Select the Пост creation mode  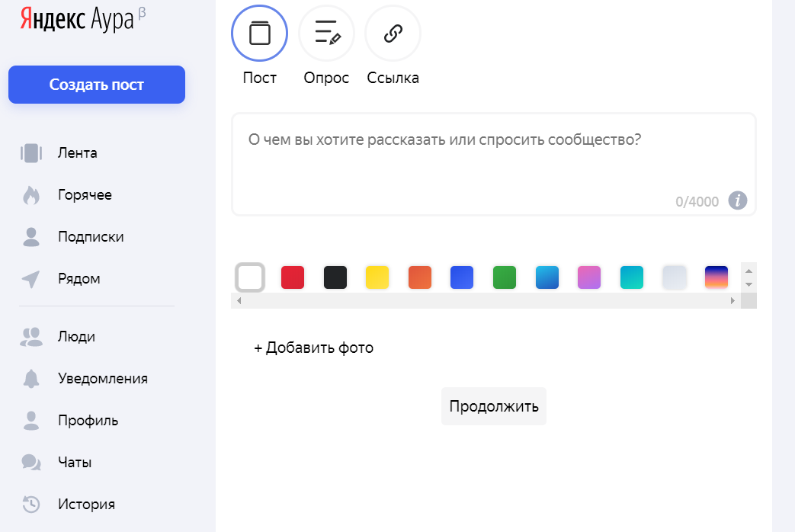[259, 33]
